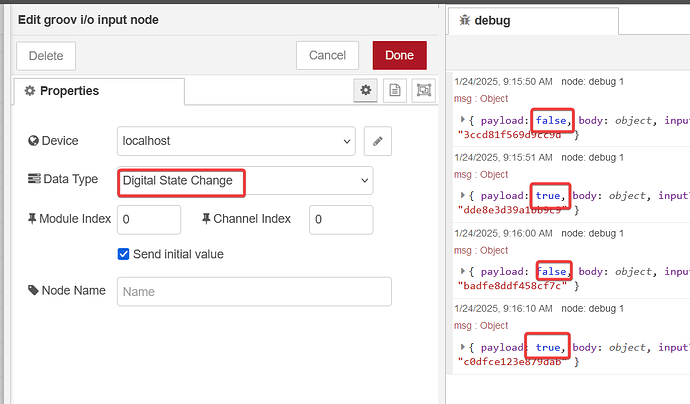This screenshot has width=690, height=404.
Task: Click the globe icon beside Device label
Action: click(34, 141)
